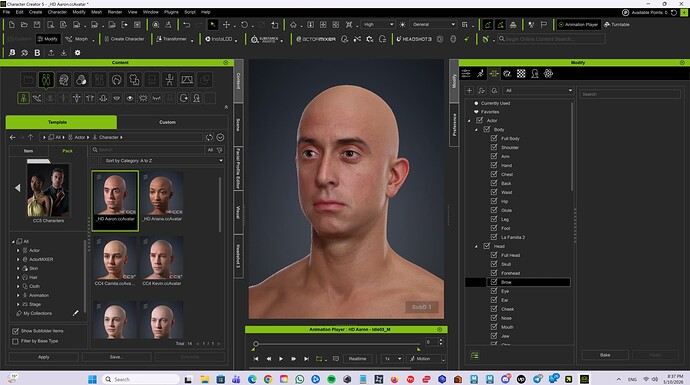The width and height of the screenshot is (690, 385).
Task: Open the checkered Texture tab icon in Modify
Action: coord(521,73)
